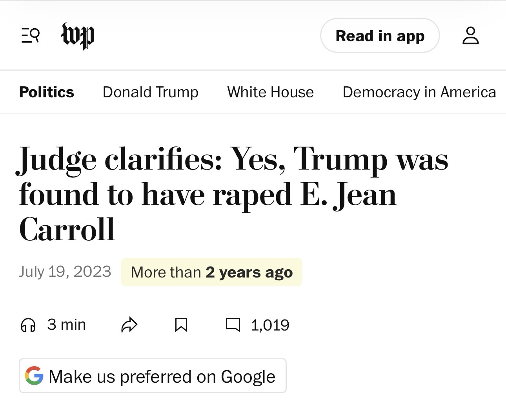Share the article with arrow icon

[x=129, y=325]
